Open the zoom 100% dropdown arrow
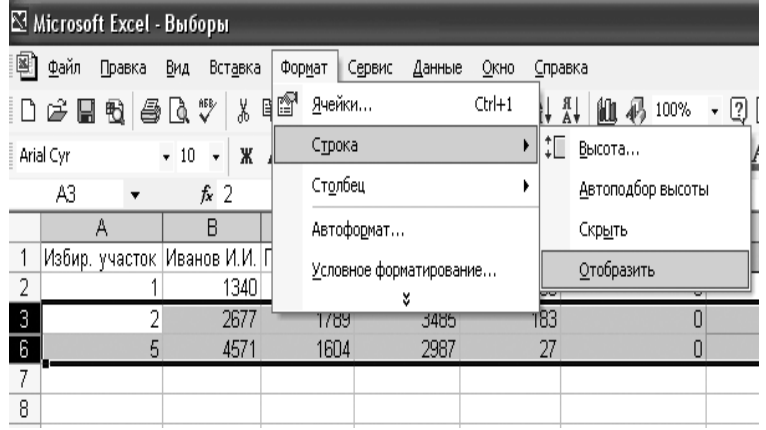766x430 pixels. coord(715,111)
